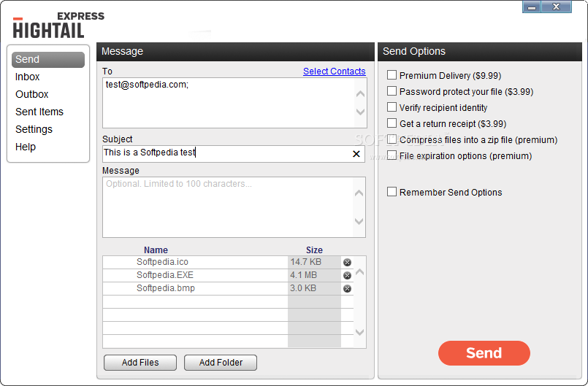
Task: Click the Add Folder button
Action: pyautogui.click(x=221, y=363)
